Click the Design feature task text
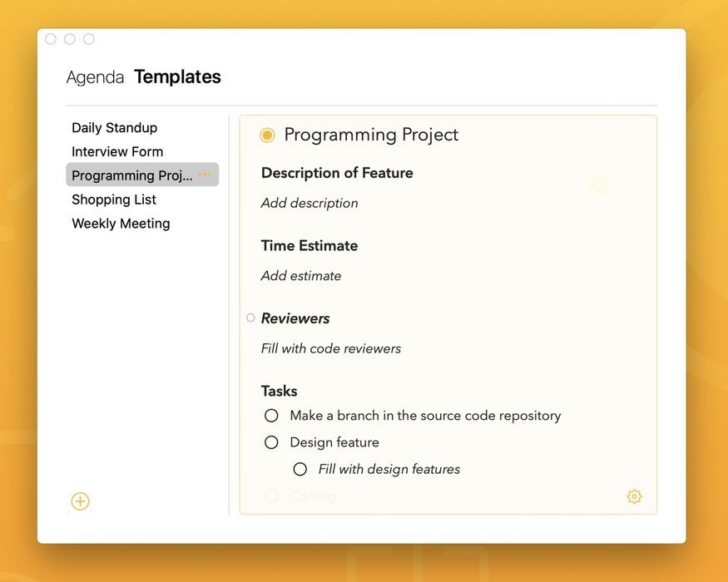The width and height of the screenshot is (728, 582). pos(334,442)
